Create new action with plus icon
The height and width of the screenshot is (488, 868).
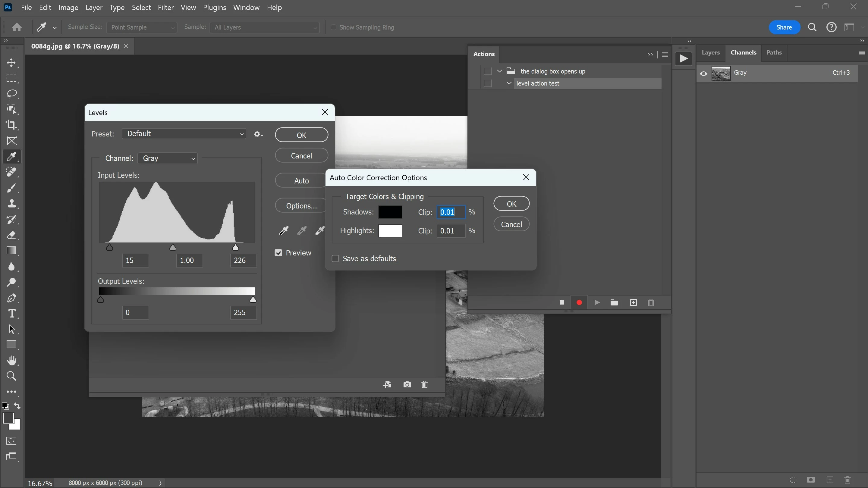point(633,302)
